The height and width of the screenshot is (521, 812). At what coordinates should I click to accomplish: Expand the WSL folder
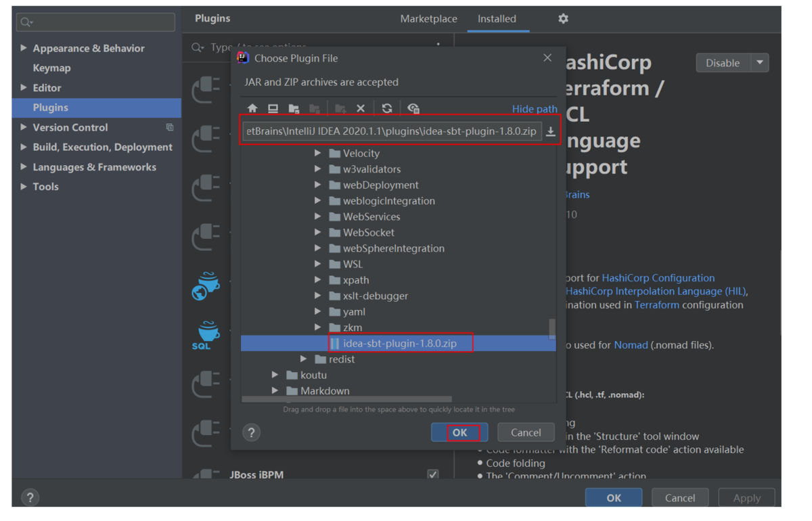tap(317, 264)
